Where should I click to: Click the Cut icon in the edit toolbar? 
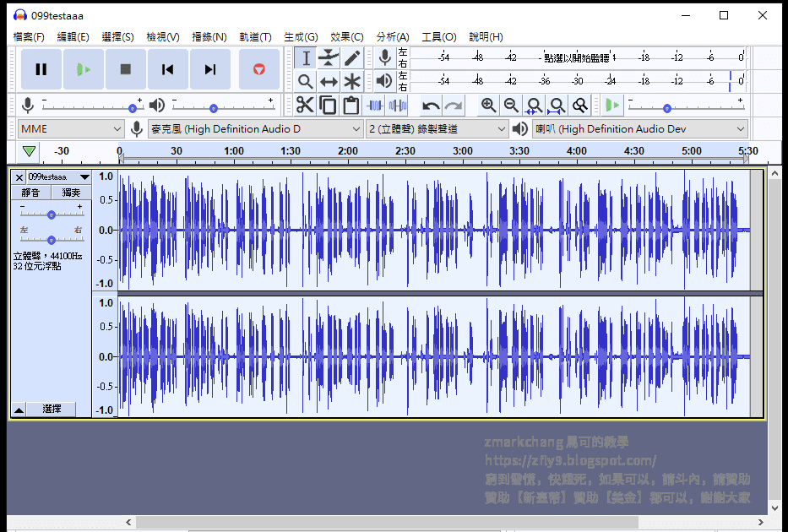[304, 105]
